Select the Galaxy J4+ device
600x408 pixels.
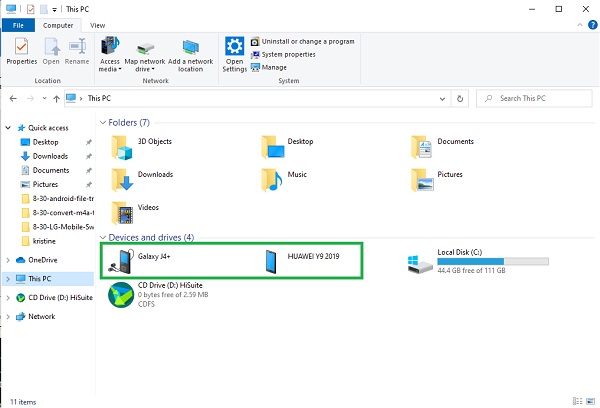click(x=139, y=261)
